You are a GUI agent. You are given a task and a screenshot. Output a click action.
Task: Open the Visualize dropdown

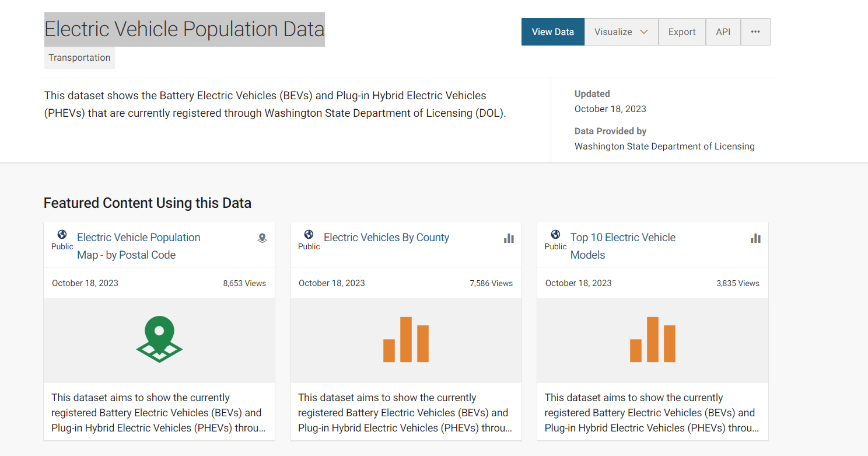click(x=621, y=32)
